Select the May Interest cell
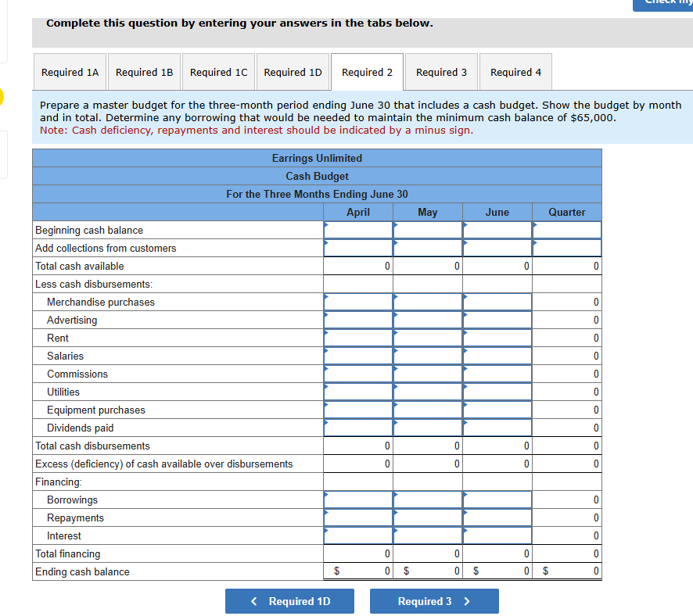The height and width of the screenshot is (616, 693). point(428,535)
